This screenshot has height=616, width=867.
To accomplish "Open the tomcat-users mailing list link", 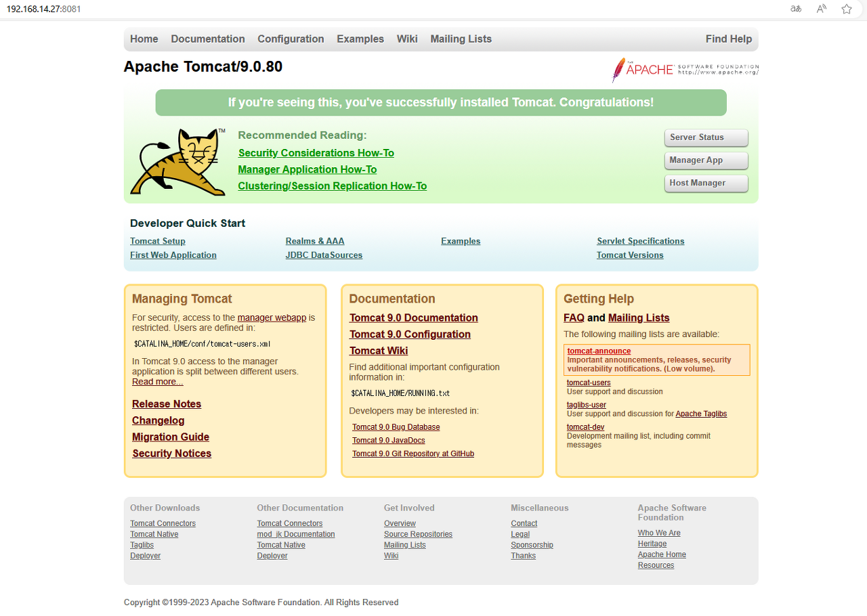I will [x=589, y=383].
